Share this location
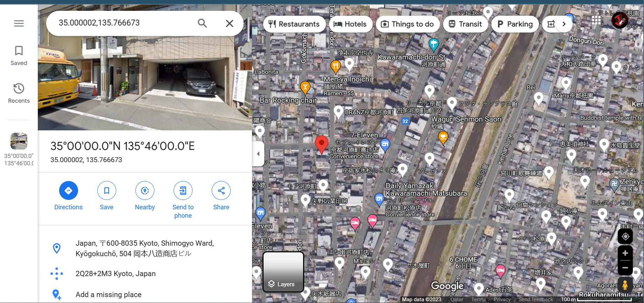The width and height of the screenshot is (644, 303). [221, 196]
